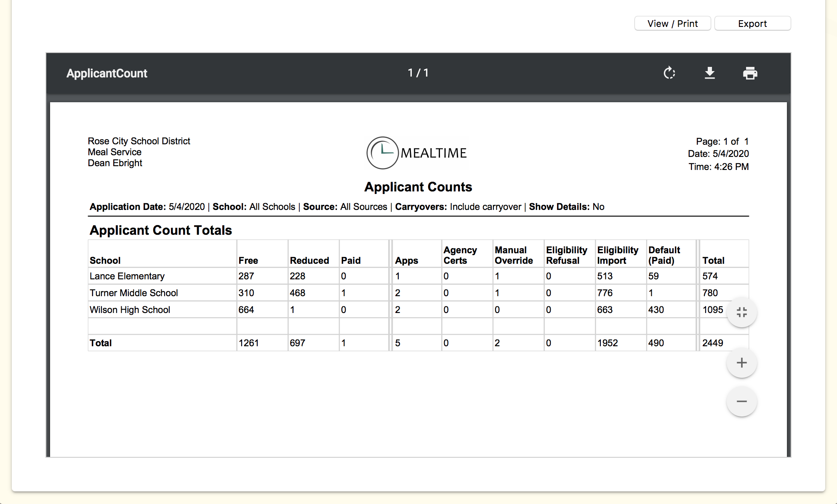Open the View / Print button
Image resolution: width=837 pixels, height=504 pixels.
tap(672, 24)
